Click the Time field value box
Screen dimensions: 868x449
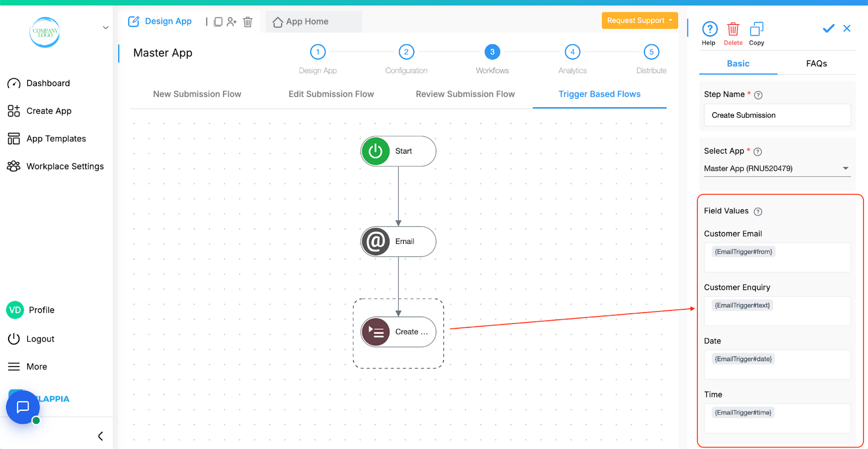(x=777, y=418)
